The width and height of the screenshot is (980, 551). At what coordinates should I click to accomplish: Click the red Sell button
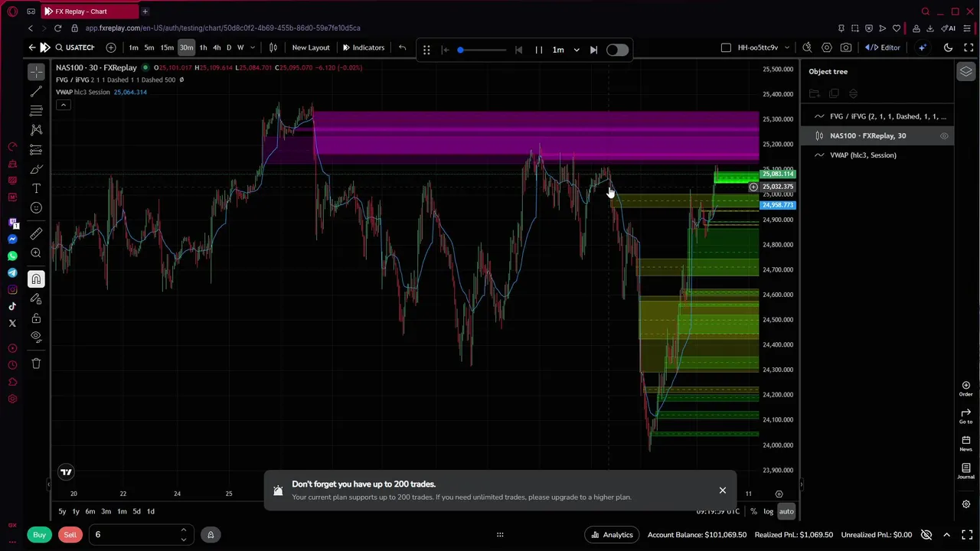(x=70, y=535)
